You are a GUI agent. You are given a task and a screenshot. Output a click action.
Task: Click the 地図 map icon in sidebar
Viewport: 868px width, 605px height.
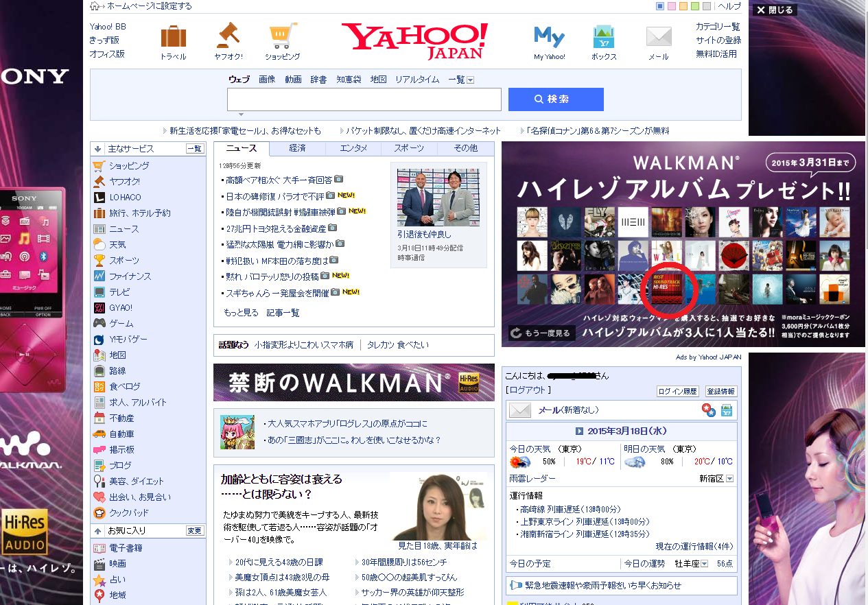tap(99, 355)
